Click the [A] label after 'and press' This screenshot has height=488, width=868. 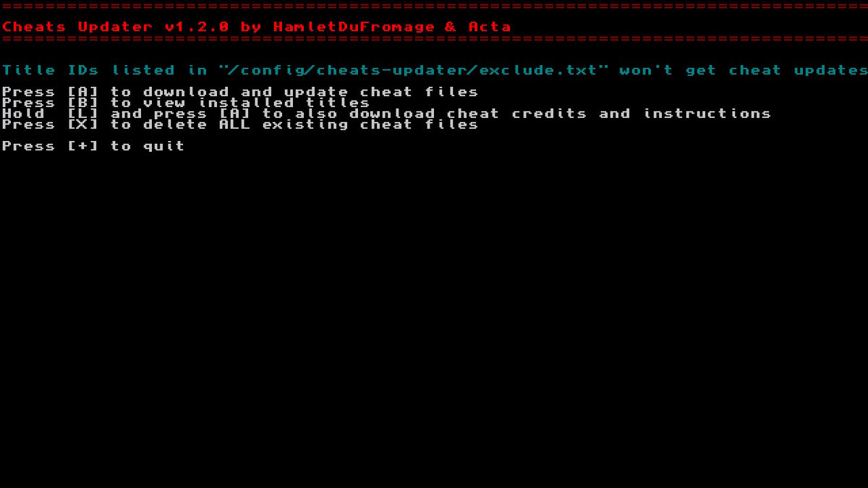click(234, 114)
